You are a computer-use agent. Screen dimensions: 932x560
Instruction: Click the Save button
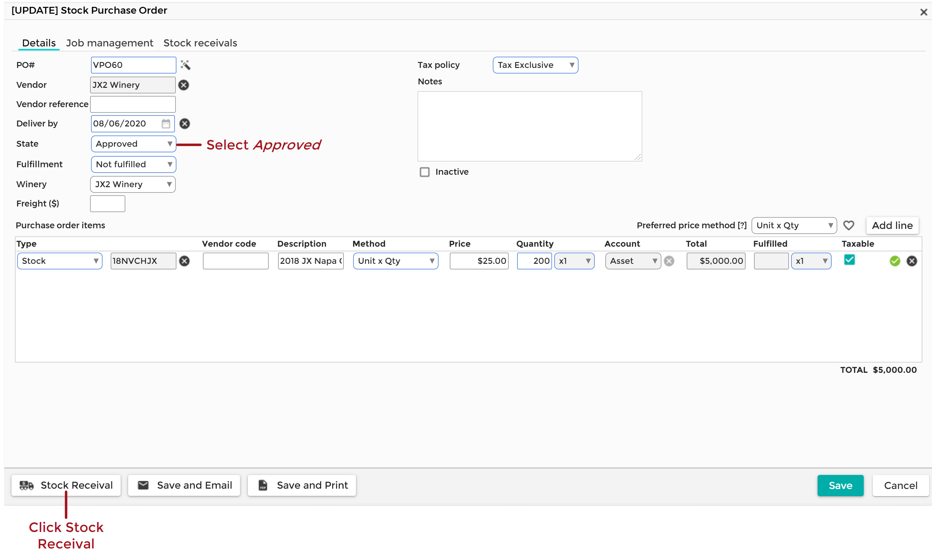pos(840,485)
